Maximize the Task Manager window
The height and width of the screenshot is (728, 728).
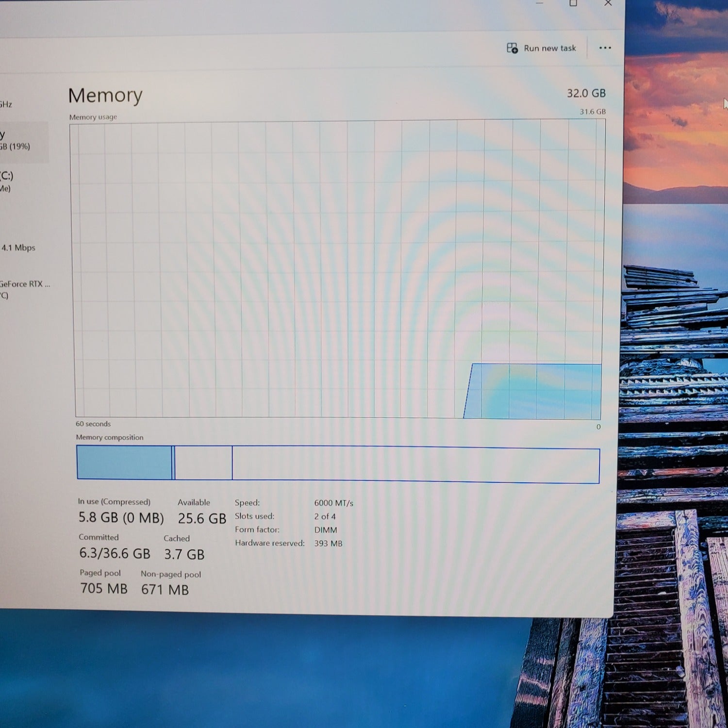pyautogui.click(x=573, y=3)
